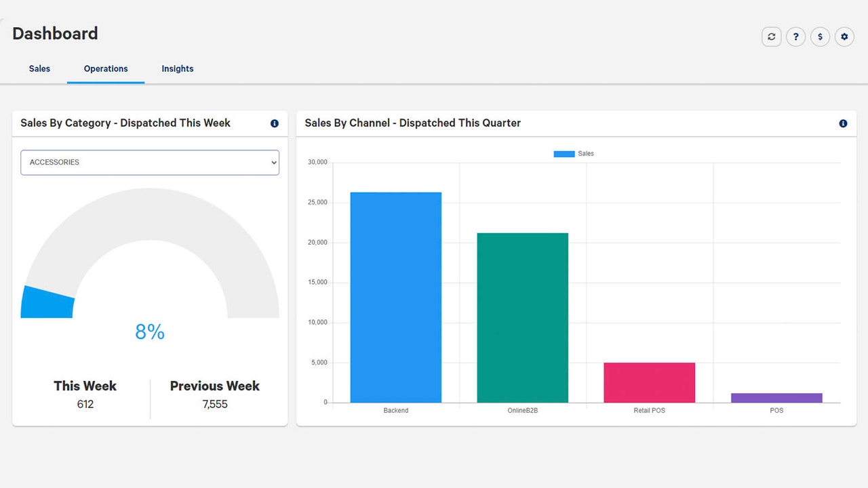Refresh the dashboard data
The width and height of the screenshot is (868, 488).
coord(771,37)
